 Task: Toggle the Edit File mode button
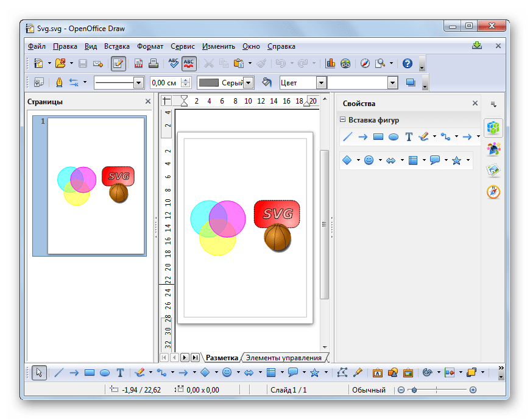point(118,63)
